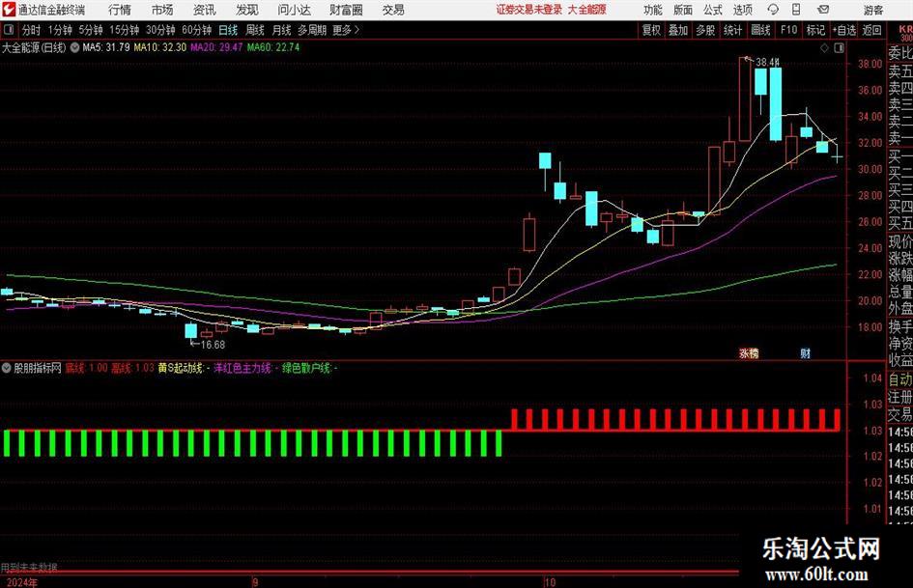The height and width of the screenshot is (588, 913).
Task: Click the MA20: 29.47 value label
Action: pyautogui.click(x=216, y=47)
